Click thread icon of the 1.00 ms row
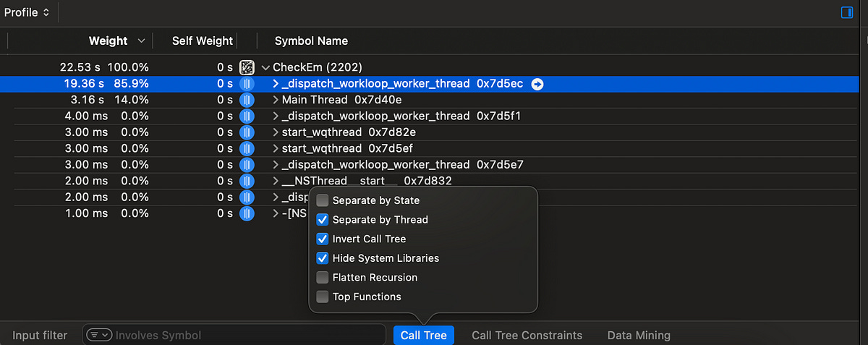Image resolution: width=868 pixels, height=345 pixels. tap(247, 213)
